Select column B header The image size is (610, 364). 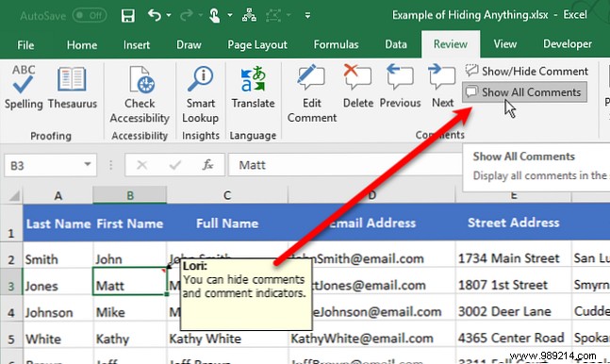coord(130,195)
